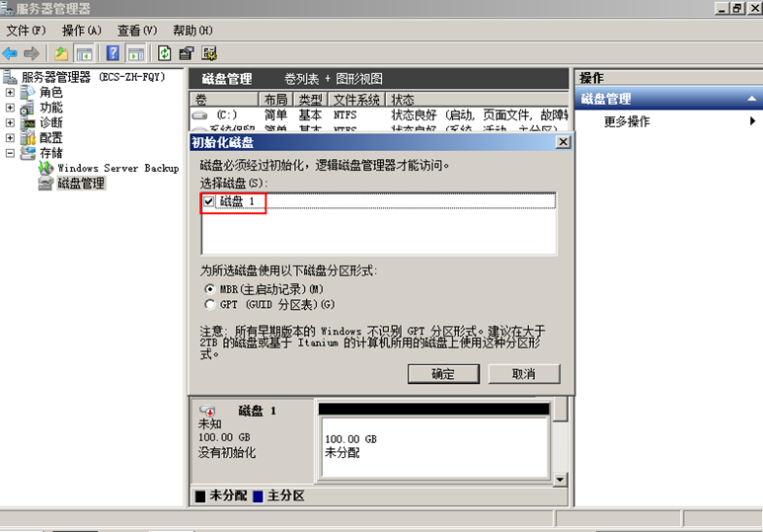Toggle the Show/Hide console tree icon
The image size is (763, 532).
[84, 53]
